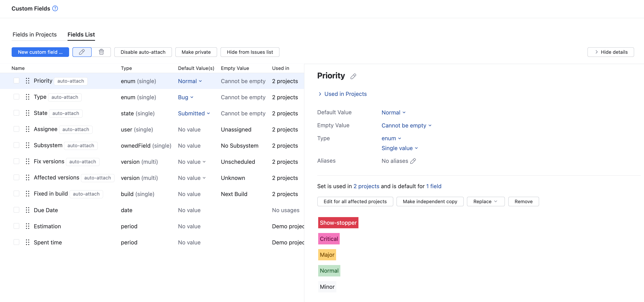The width and height of the screenshot is (644, 302).
Task: Open the Used in Projects link
Action: [345, 94]
